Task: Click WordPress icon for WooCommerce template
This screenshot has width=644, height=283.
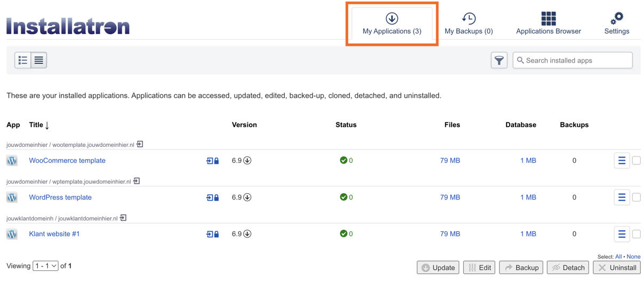Action: 12,161
